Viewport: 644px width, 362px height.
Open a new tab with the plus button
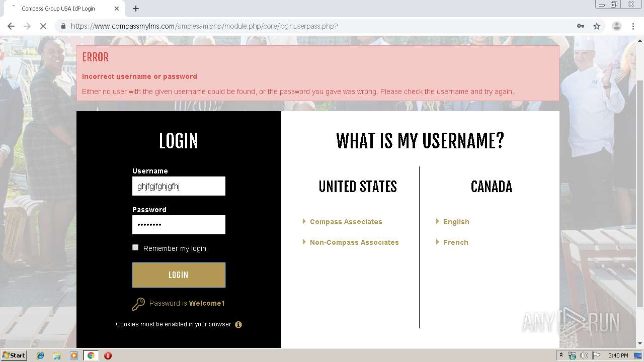pyautogui.click(x=136, y=9)
